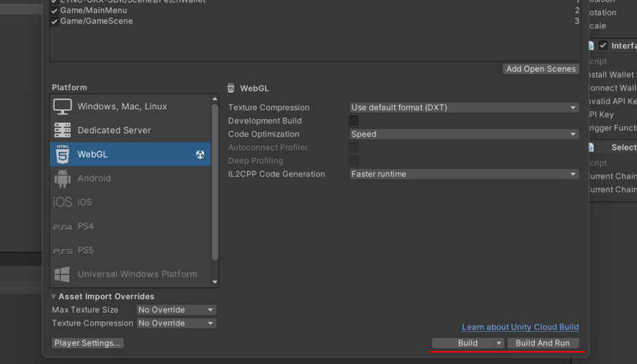
Task: Click the Texture Compression label in WebGL settings
Action: pyautogui.click(x=269, y=108)
